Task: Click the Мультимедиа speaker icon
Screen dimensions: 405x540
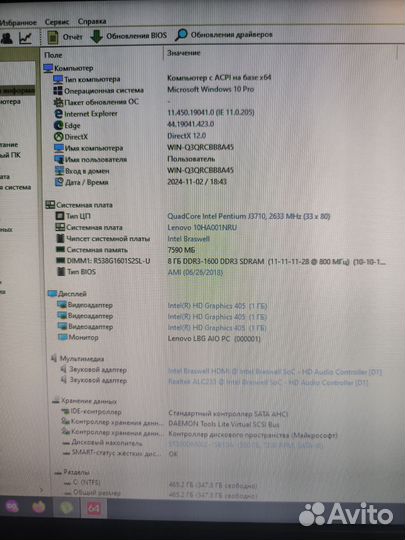Action: point(54,359)
